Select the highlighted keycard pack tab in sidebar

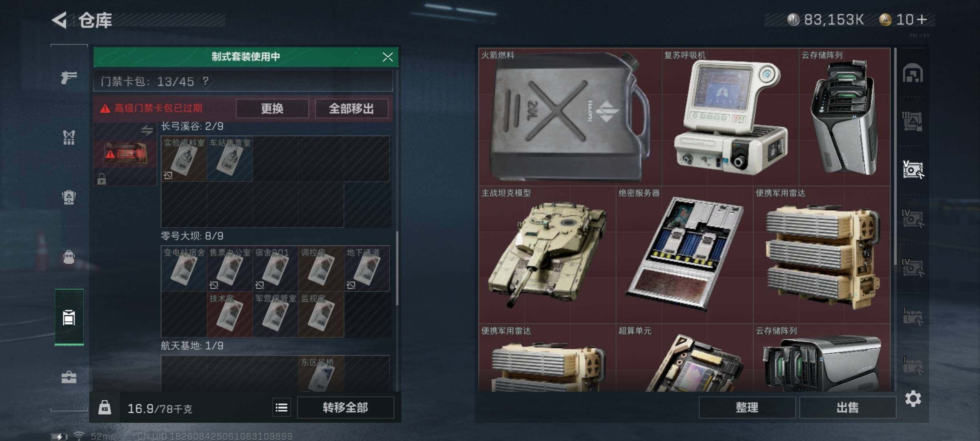tap(69, 317)
